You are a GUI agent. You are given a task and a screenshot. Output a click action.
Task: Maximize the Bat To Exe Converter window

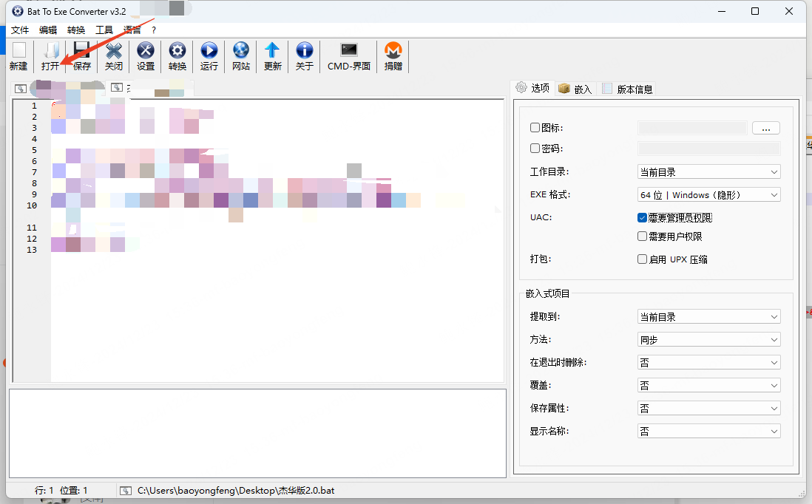(755, 11)
